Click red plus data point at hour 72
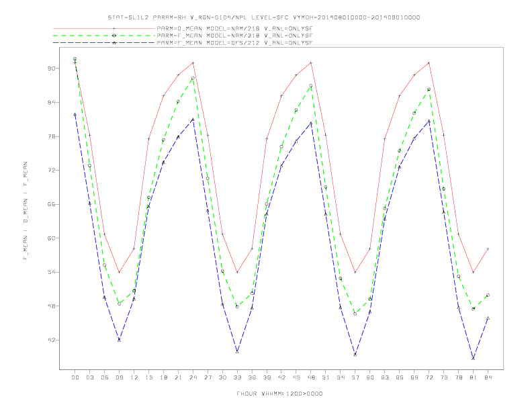The image size is (532, 411). tap(429, 62)
